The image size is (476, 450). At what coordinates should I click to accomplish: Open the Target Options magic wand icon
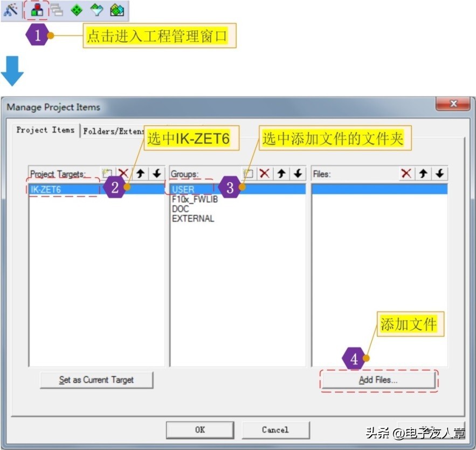10,10
